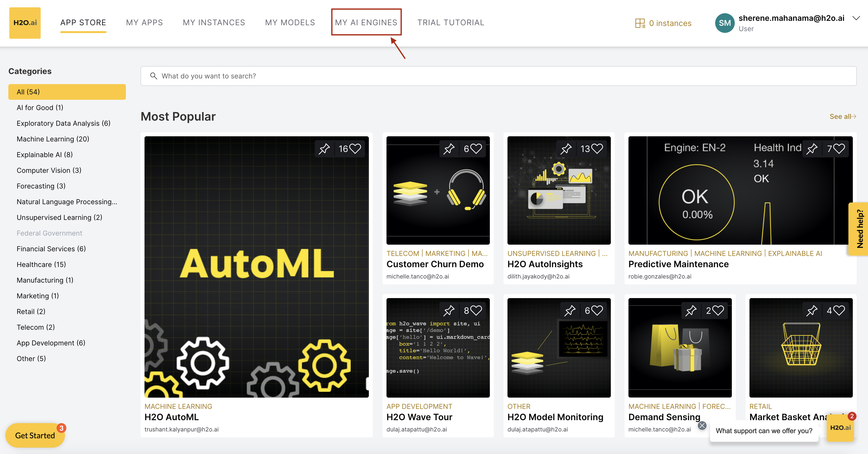Image resolution: width=868 pixels, height=454 pixels.
Task: Open the H2O Wave Tour title
Action: (419, 417)
